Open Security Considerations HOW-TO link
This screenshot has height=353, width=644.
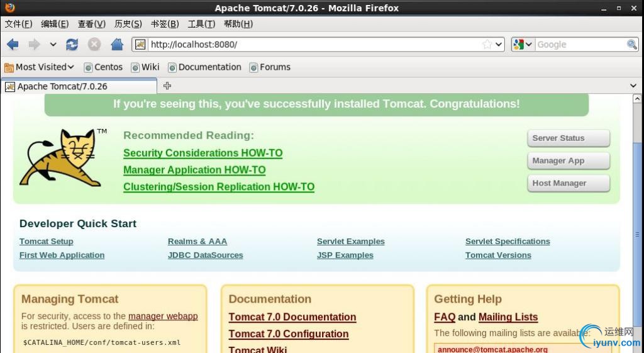coord(203,153)
